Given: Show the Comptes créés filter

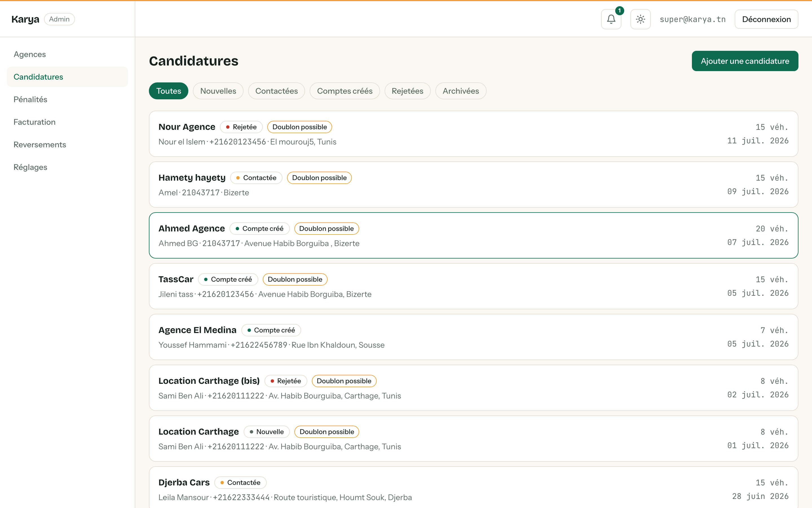Looking at the screenshot, I should (x=345, y=91).
